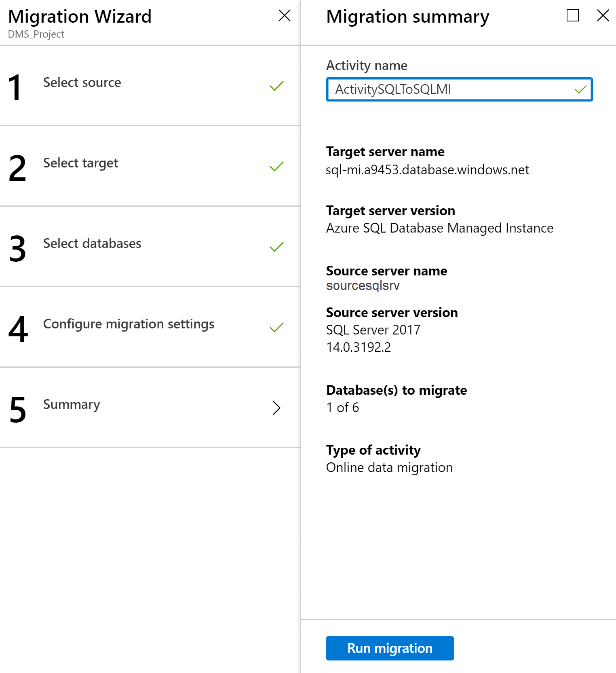The height and width of the screenshot is (673, 616).
Task: Open the Select source step
Action: point(82,83)
